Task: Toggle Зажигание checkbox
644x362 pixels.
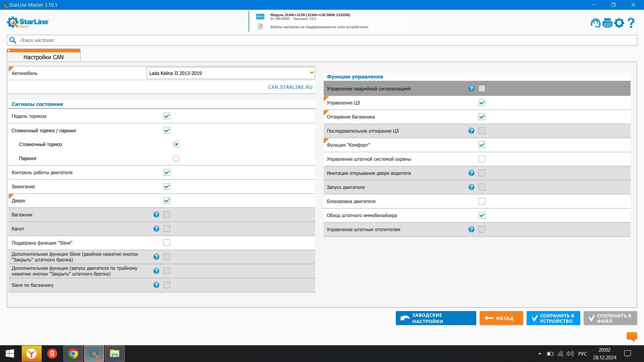Action: tap(167, 186)
